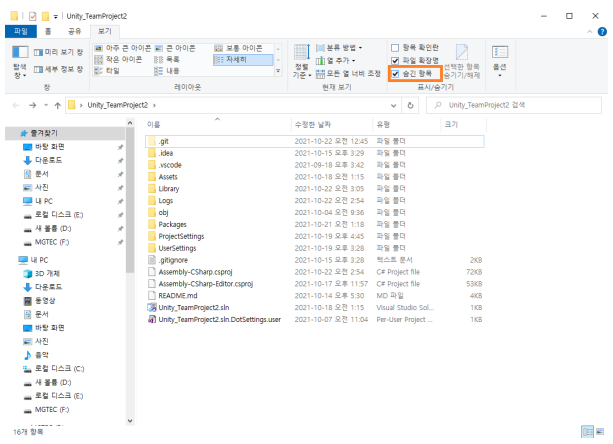Enable 항목 확인란 item checkboxes
Viewport: 613px width, 444px height.
(415, 47)
